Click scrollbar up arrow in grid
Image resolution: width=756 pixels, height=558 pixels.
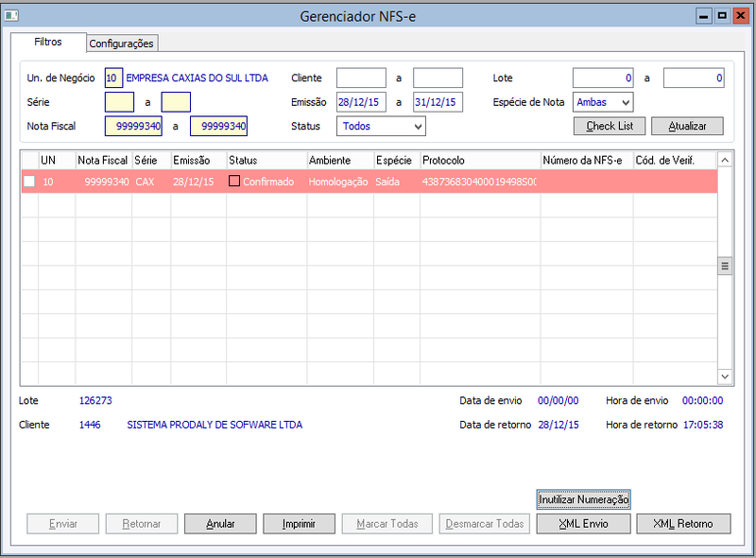725,160
